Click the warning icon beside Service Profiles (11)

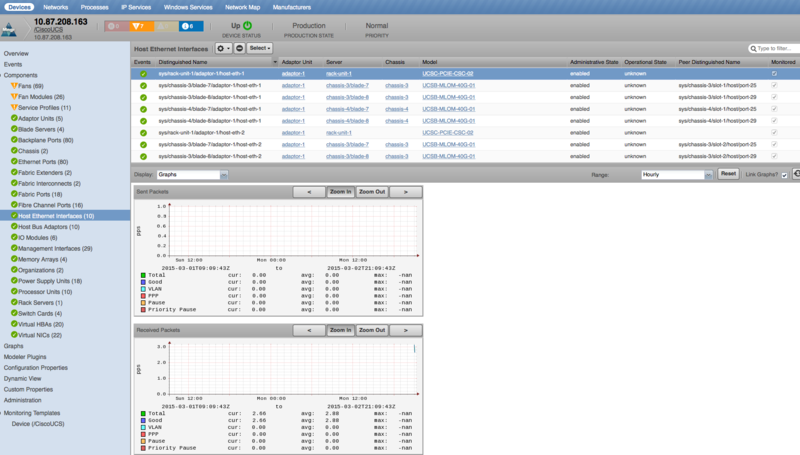14,107
